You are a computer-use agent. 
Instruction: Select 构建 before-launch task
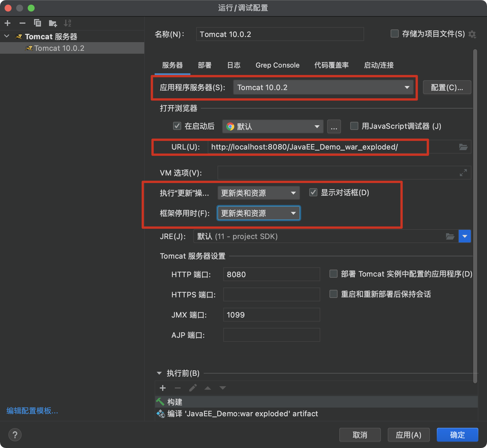tap(316, 402)
